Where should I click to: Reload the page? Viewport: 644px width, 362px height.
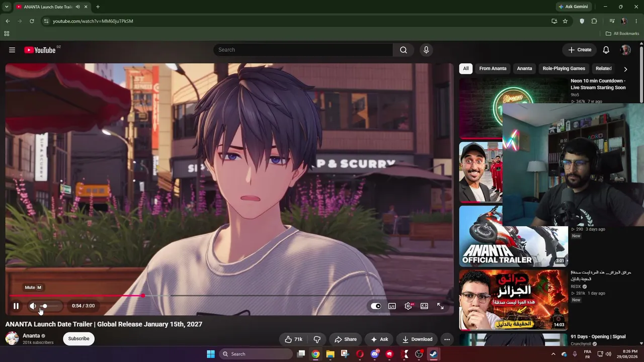(x=32, y=21)
